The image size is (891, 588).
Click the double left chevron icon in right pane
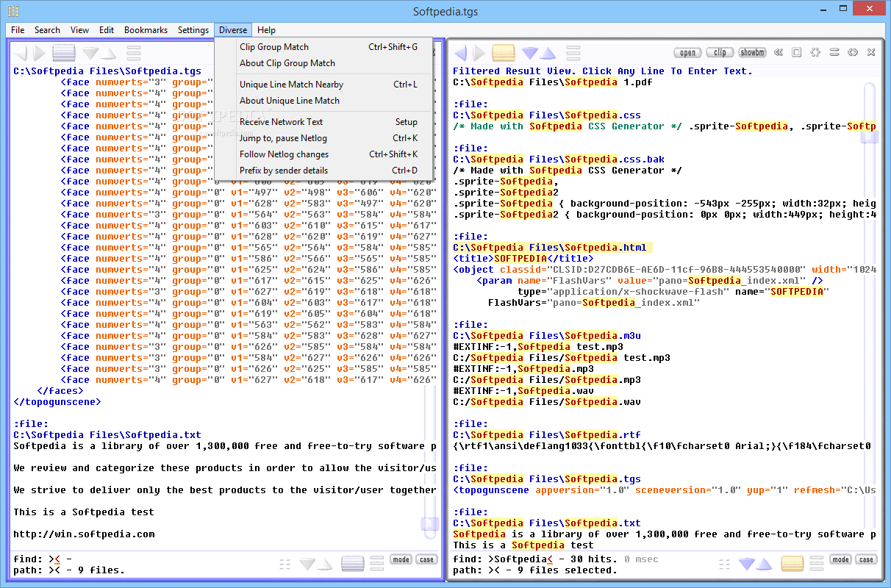tap(778, 52)
